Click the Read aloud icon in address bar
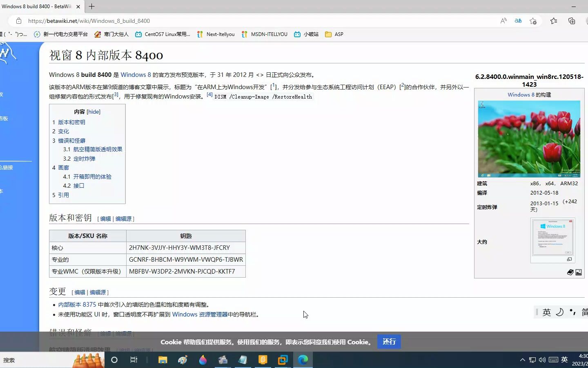This screenshot has height=368, width=588. click(503, 21)
